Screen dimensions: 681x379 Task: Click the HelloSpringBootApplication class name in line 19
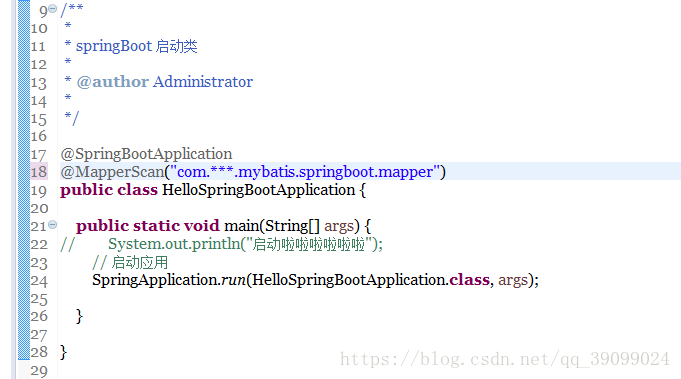[x=259, y=190]
